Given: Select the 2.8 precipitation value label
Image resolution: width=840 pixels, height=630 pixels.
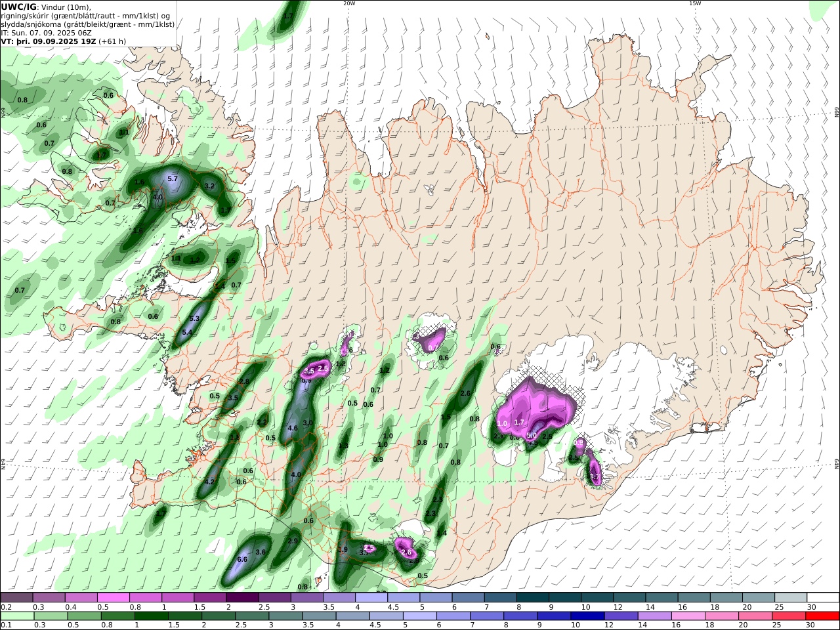Looking at the screenshot, I should [x=244, y=381].
